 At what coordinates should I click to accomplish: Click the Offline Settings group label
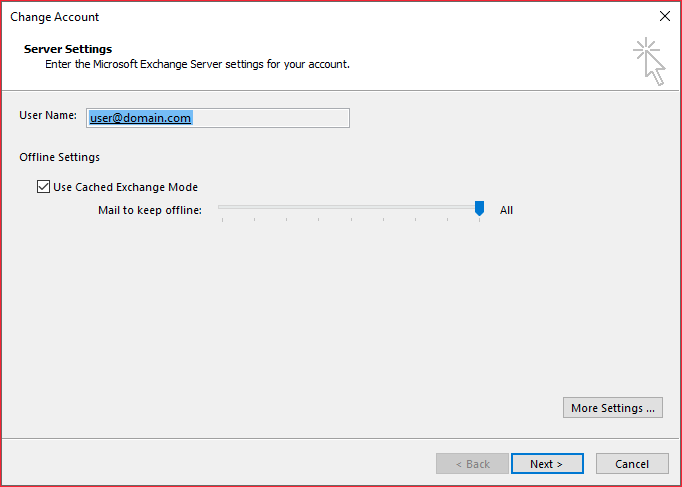pos(60,157)
